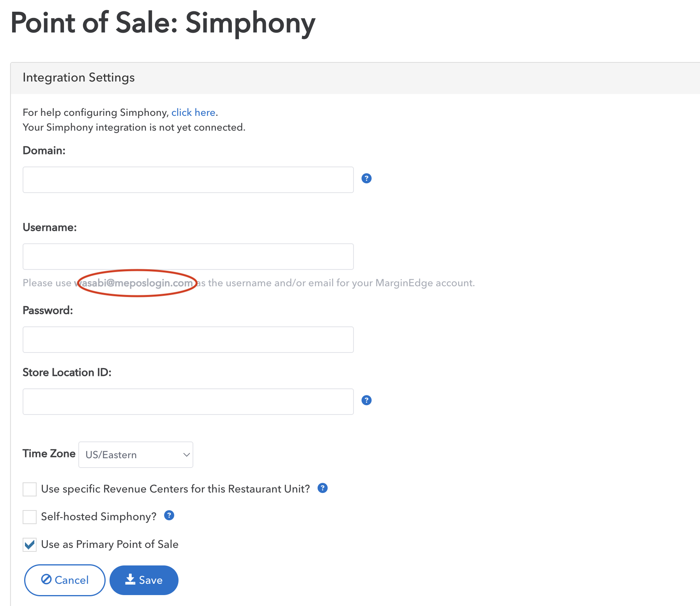Click the Store Location ID input box
This screenshot has width=700, height=606.
click(x=188, y=402)
